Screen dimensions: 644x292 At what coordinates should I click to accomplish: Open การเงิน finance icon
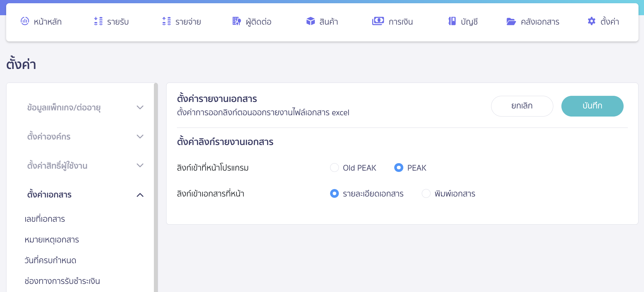(377, 21)
